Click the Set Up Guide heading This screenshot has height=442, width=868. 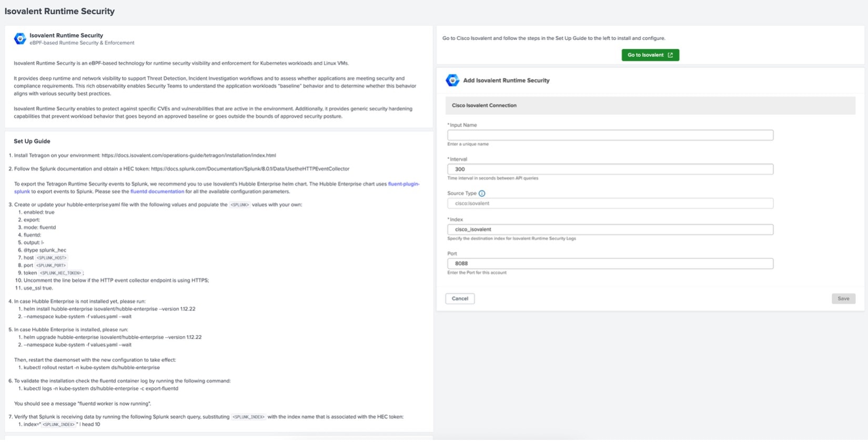coord(32,141)
